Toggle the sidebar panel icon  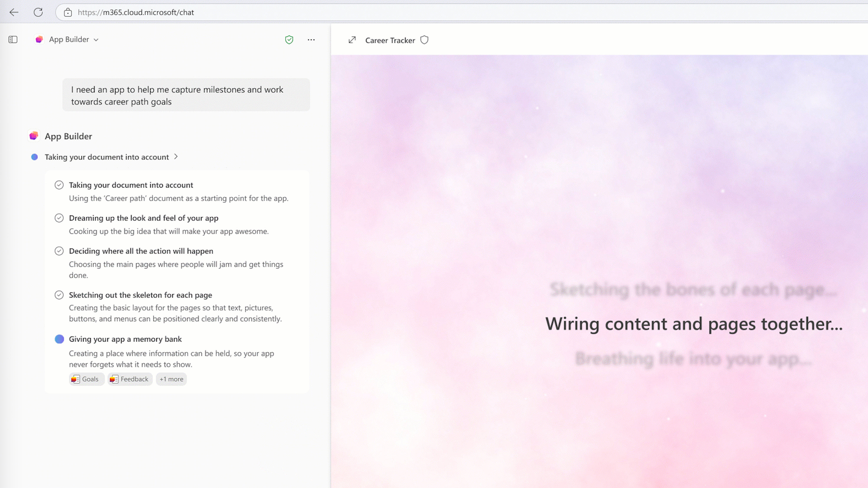13,39
